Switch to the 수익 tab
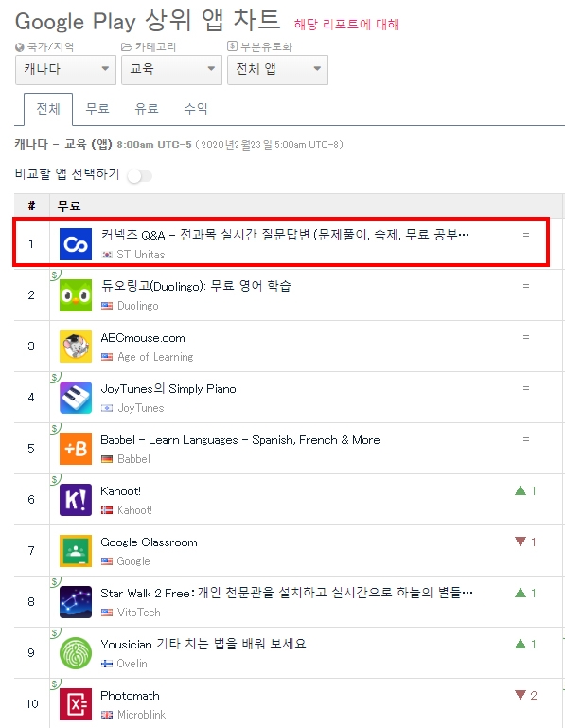565x728 pixels. pos(196,109)
